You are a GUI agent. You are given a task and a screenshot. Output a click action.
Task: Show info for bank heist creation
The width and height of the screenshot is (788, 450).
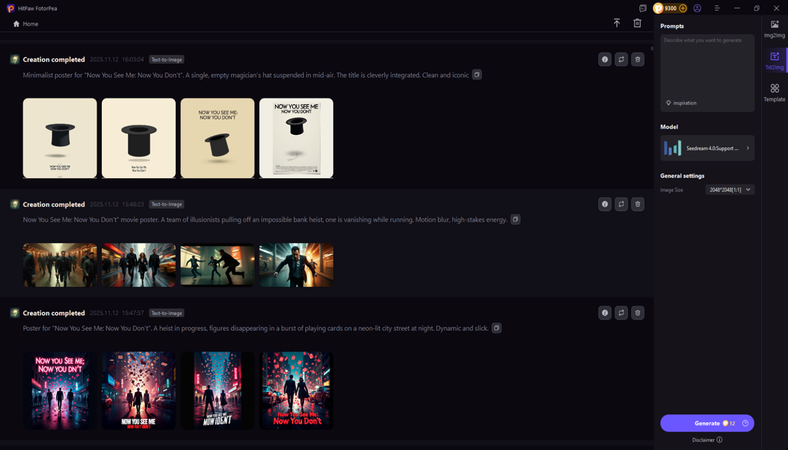(x=605, y=204)
